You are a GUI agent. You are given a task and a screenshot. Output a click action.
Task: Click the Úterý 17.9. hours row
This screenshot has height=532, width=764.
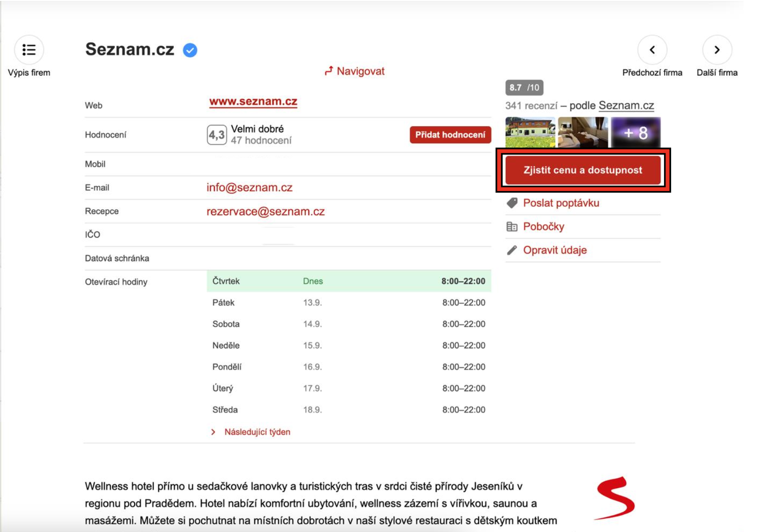pyautogui.click(x=349, y=388)
